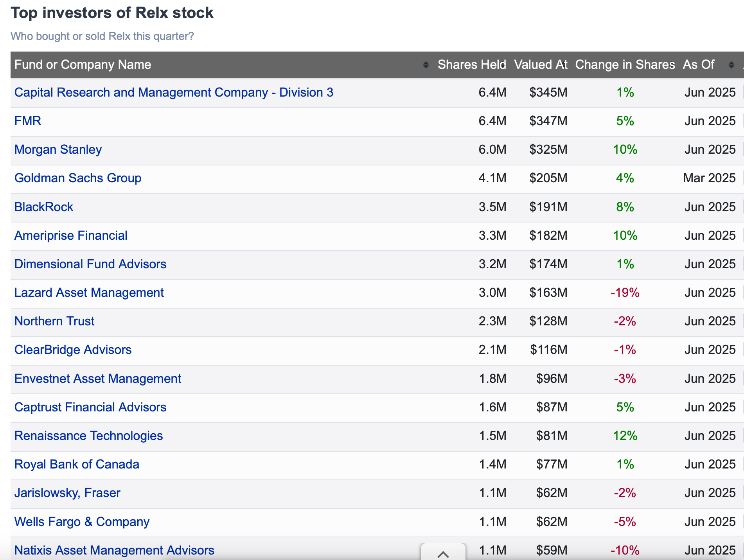Open ClearBridge Advisors link
744x560 pixels.
73,350
